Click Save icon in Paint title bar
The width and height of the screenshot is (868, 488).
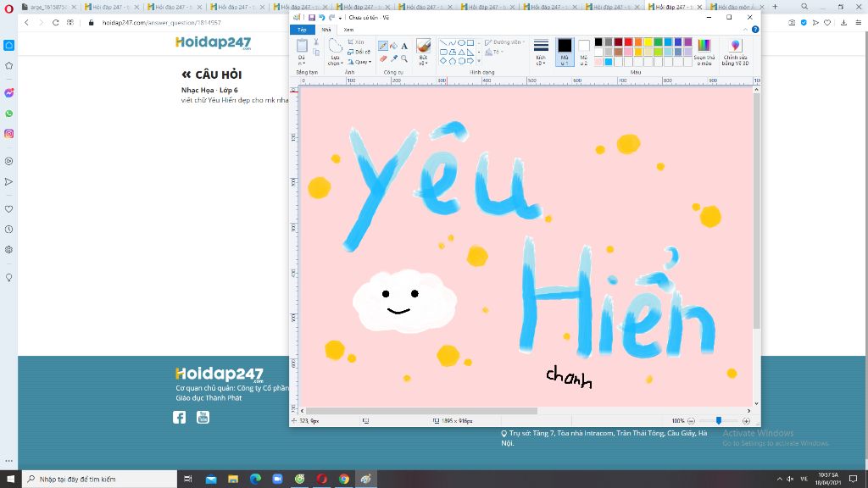pos(312,18)
